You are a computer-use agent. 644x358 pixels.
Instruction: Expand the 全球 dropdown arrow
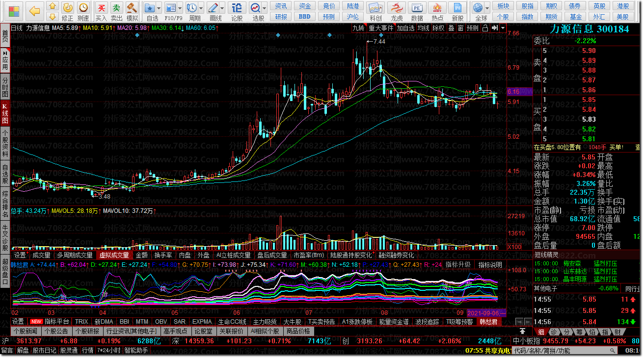[487, 8]
